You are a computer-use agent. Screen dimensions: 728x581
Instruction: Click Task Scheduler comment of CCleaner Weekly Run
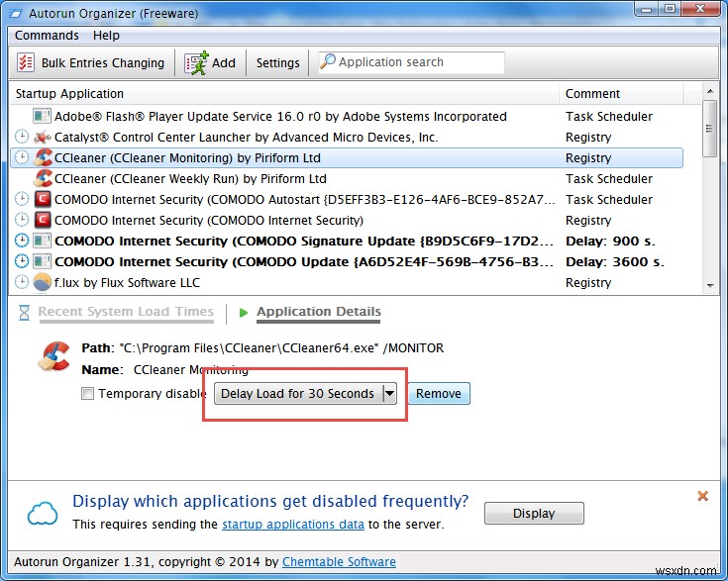pos(609,179)
